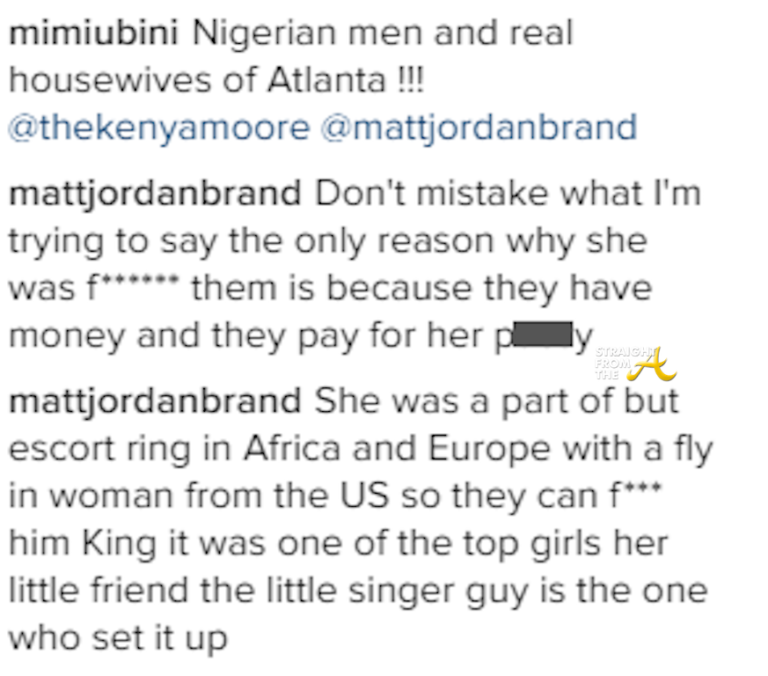Screen dimensions: 768x676
Task: Click "little friend the little singer guy" line
Action: (358, 592)
